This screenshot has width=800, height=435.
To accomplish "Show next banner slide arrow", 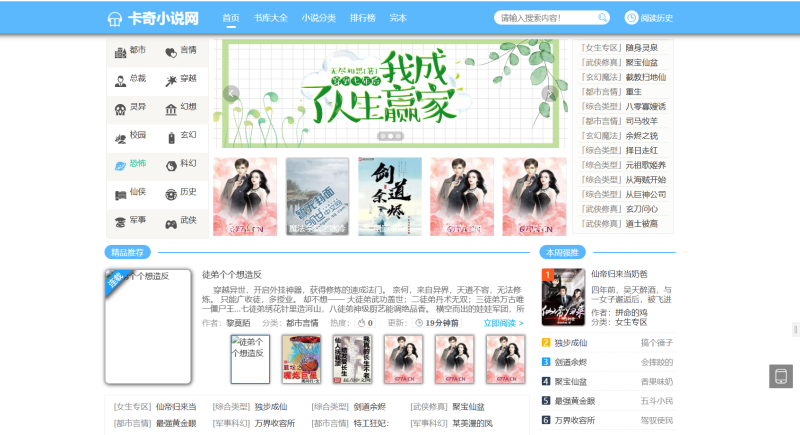I will pos(549,93).
